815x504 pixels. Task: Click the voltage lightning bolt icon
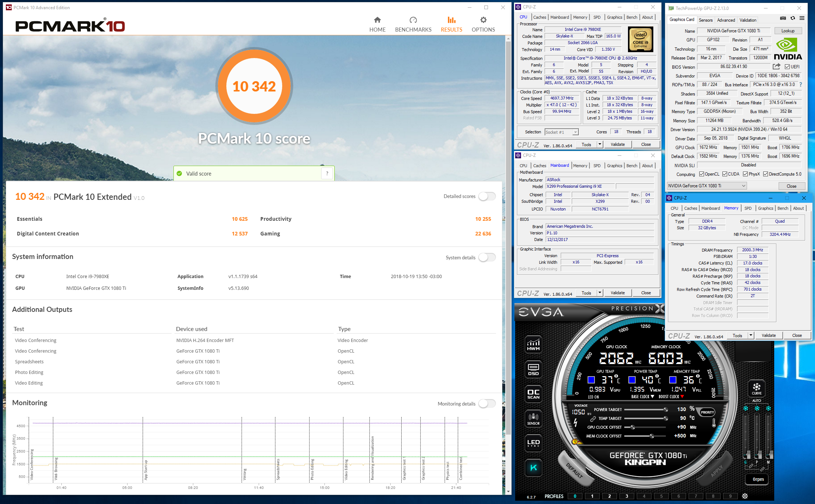point(575,423)
